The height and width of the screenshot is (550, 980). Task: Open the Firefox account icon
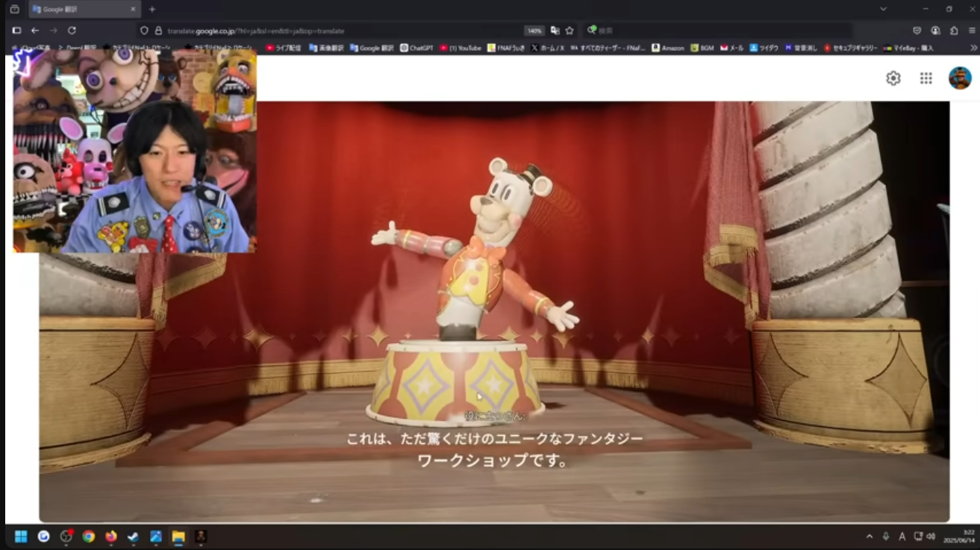tap(935, 31)
